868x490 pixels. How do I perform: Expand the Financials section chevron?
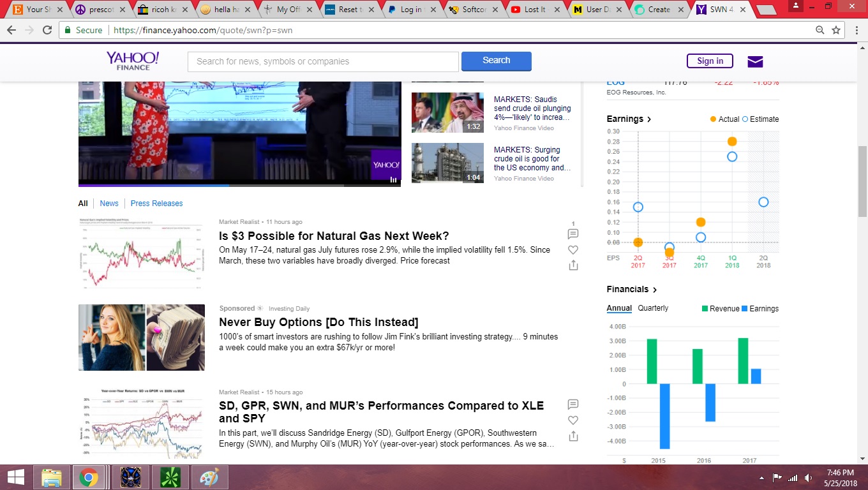[655, 290]
